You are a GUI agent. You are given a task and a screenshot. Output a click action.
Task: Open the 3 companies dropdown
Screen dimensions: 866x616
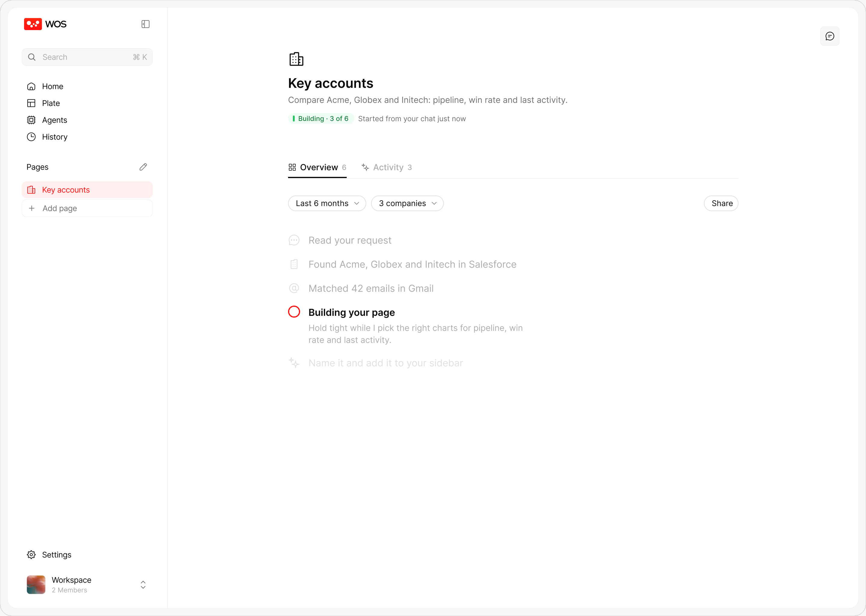coord(408,203)
